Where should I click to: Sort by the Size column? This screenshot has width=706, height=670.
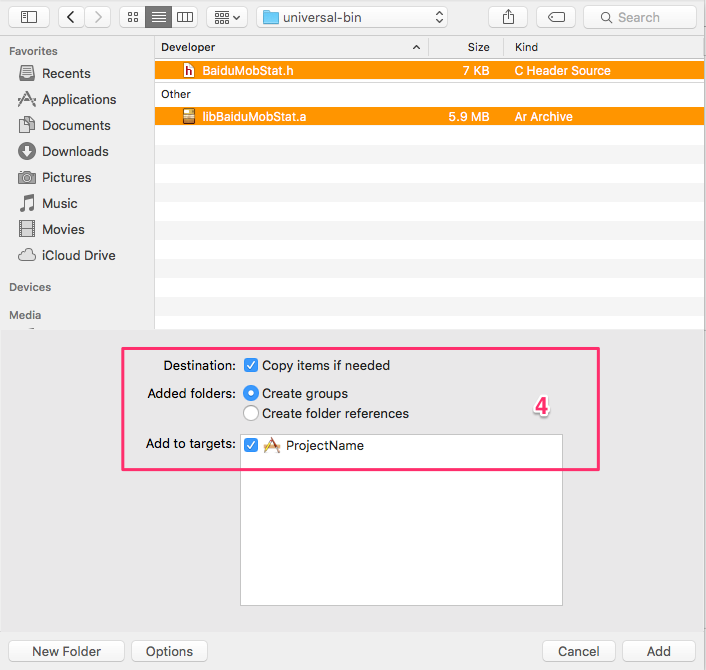(x=466, y=47)
